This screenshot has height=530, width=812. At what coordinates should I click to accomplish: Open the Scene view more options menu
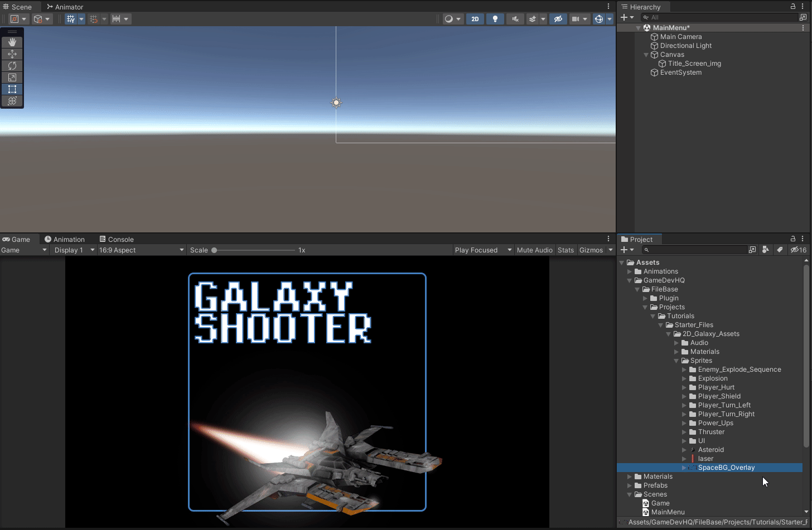point(608,7)
